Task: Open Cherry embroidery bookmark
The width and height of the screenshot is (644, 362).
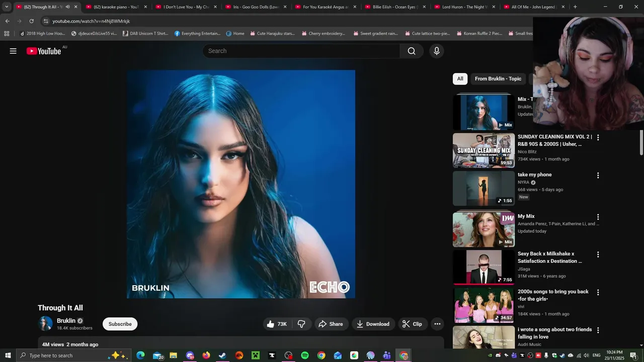Action: coord(324,34)
